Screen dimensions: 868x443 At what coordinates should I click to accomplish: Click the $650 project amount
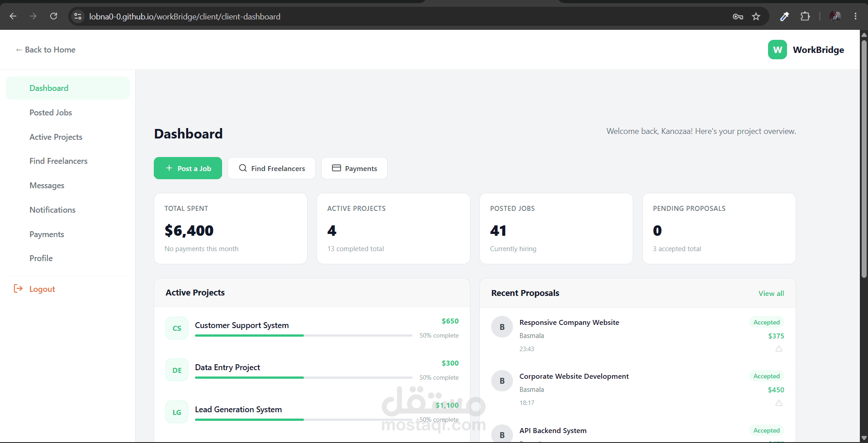tap(450, 321)
